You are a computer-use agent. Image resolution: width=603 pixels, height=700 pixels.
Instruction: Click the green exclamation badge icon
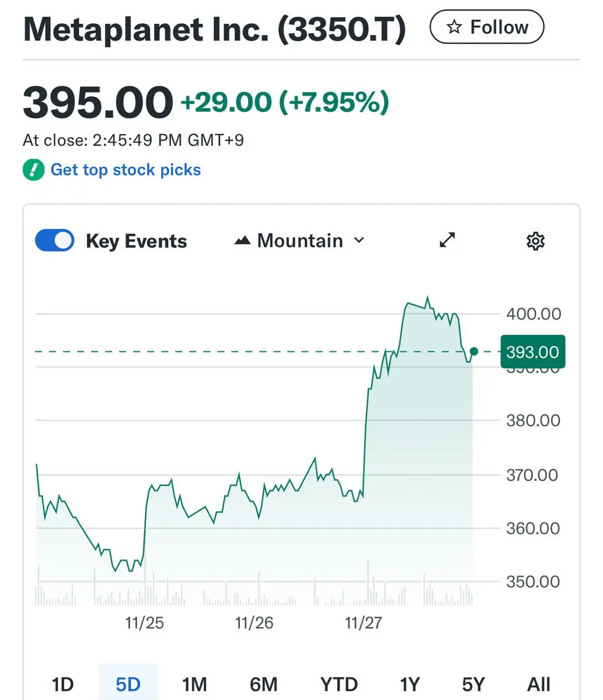[x=33, y=170]
